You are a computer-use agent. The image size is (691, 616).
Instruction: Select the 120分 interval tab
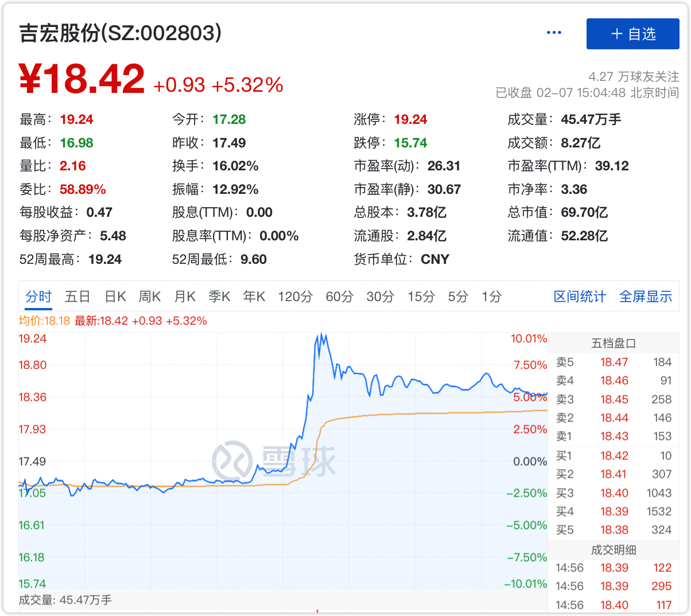[295, 297]
